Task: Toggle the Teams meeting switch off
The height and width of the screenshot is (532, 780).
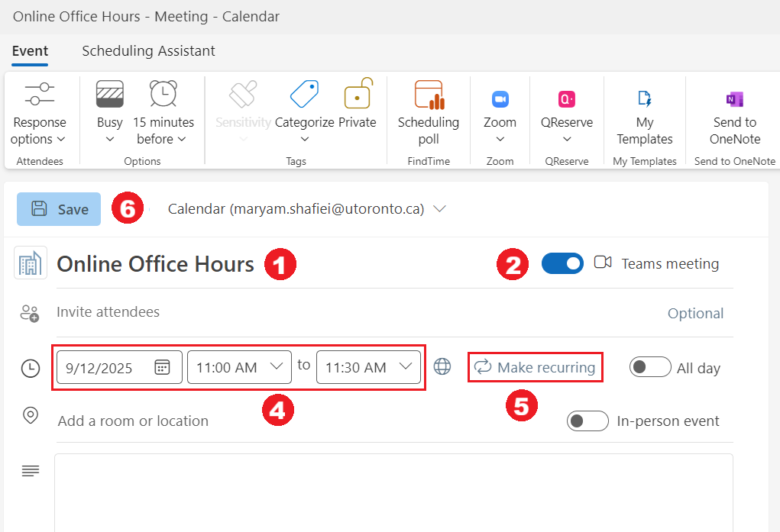Action: click(562, 263)
